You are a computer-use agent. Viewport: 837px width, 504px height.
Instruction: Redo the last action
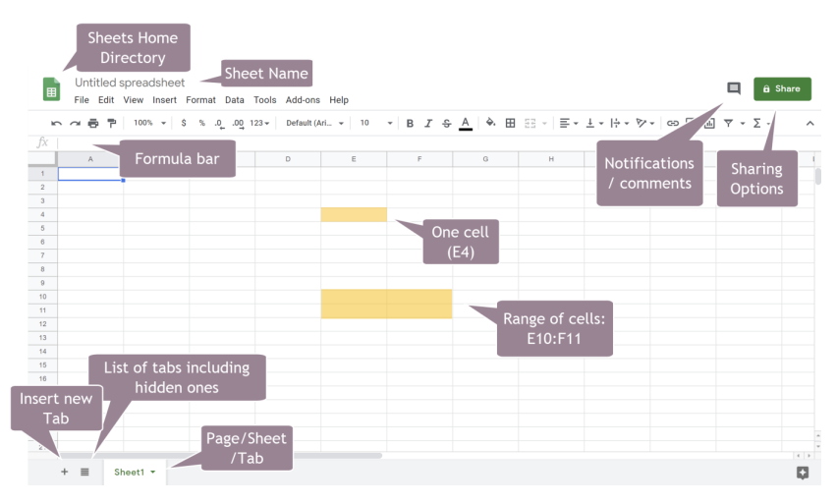click(x=75, y=124)
